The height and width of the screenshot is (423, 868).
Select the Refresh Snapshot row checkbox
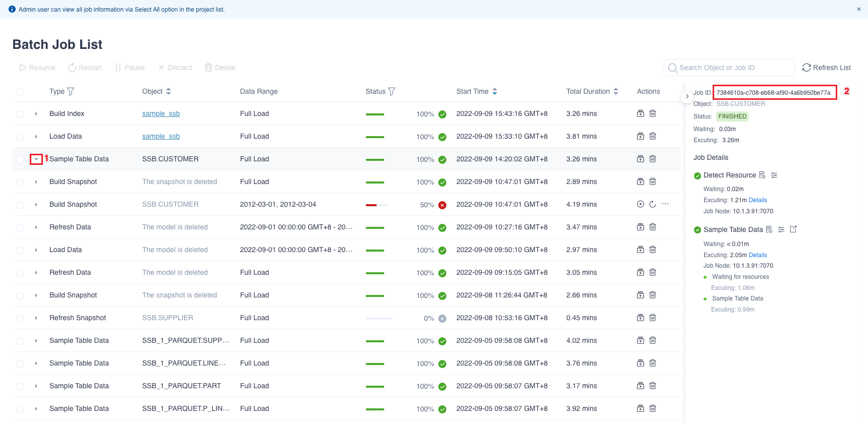click(20, 318)
